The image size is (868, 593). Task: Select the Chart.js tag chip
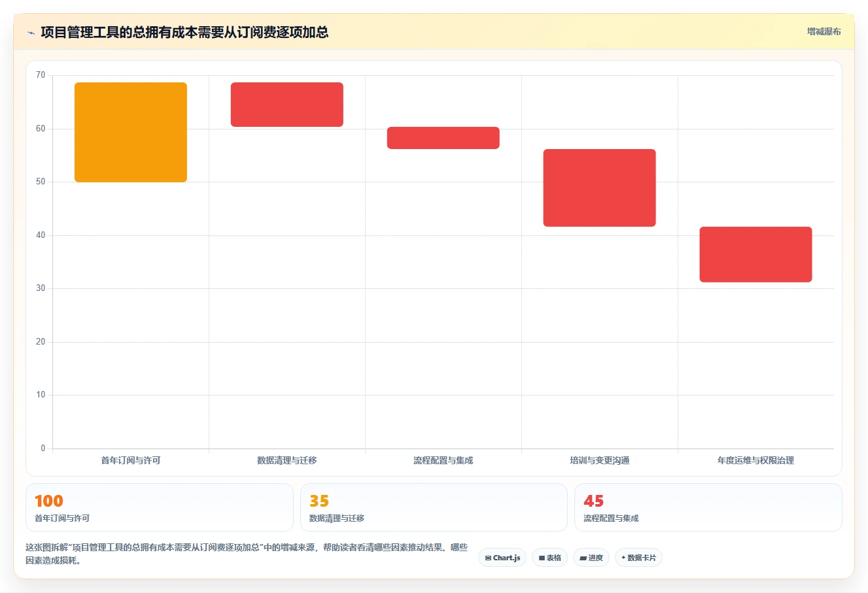pos(502,558)
